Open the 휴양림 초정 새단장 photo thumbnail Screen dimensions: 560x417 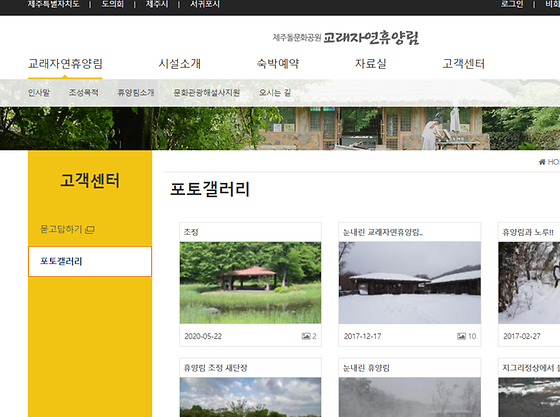(x=250, y=397)
